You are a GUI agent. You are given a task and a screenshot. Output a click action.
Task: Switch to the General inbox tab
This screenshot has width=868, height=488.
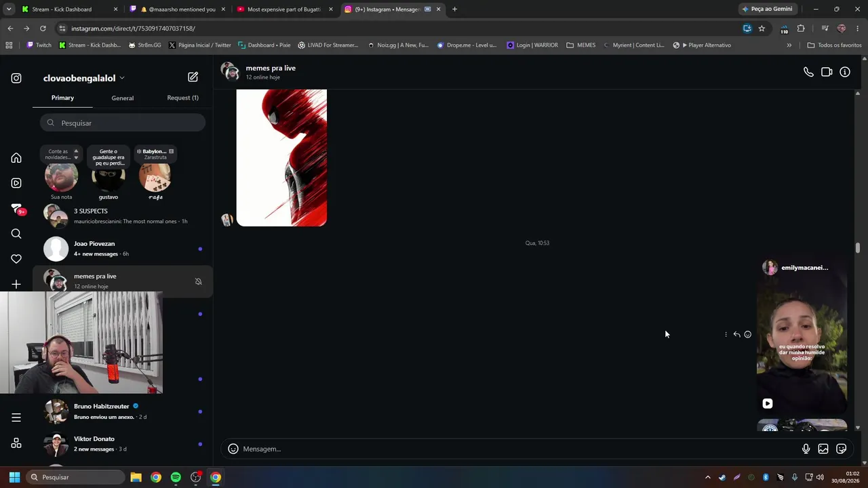(x=123, y=98)
